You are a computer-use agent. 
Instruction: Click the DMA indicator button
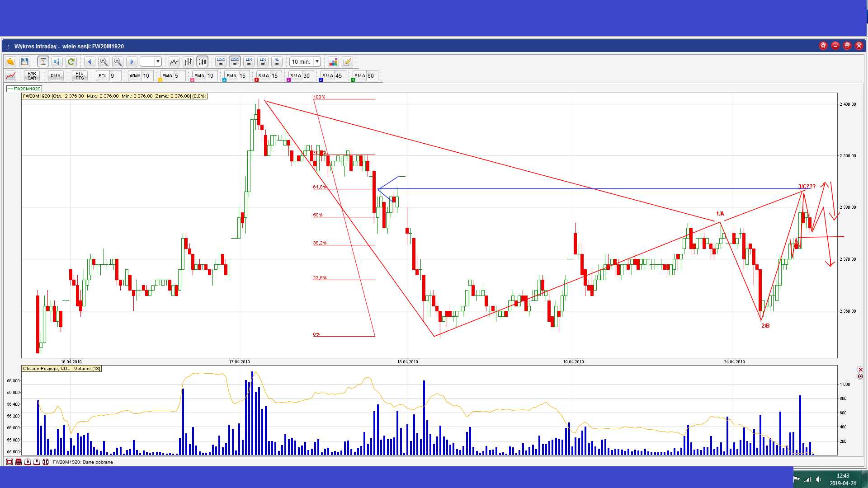56,76
